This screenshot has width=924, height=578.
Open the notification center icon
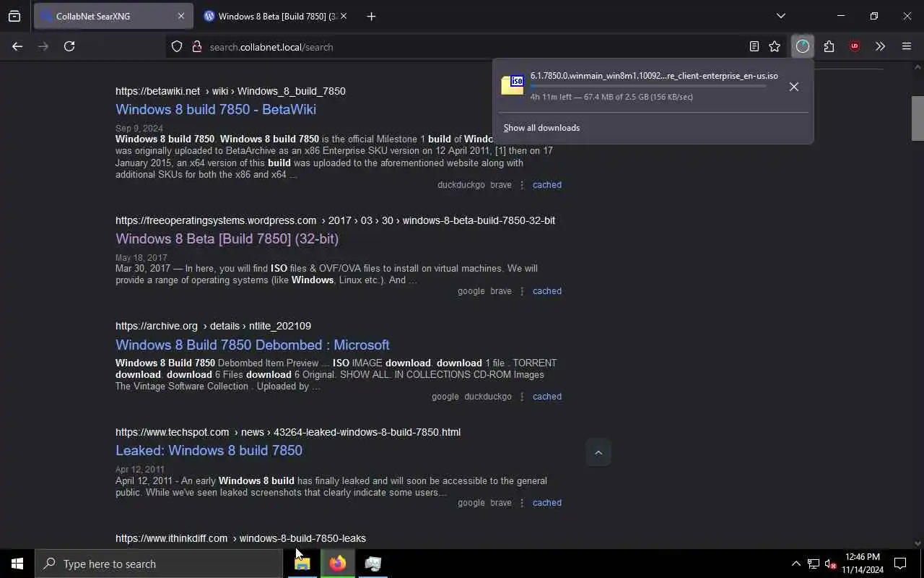point(900,564)
